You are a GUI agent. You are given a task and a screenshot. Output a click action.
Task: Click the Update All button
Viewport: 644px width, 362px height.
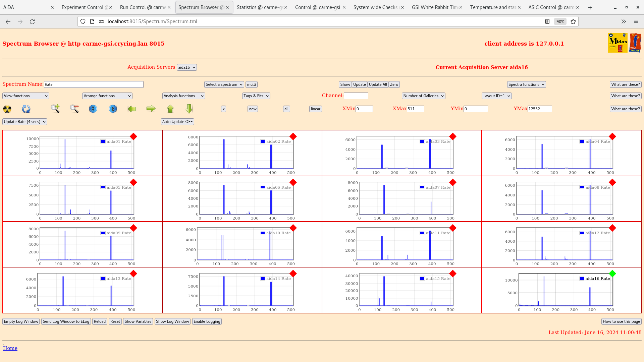378,84
